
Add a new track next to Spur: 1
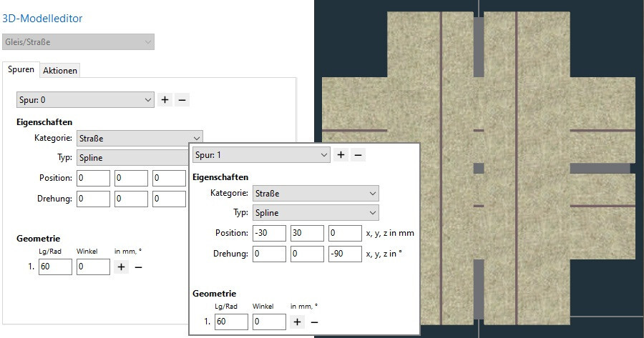(341, 154)
